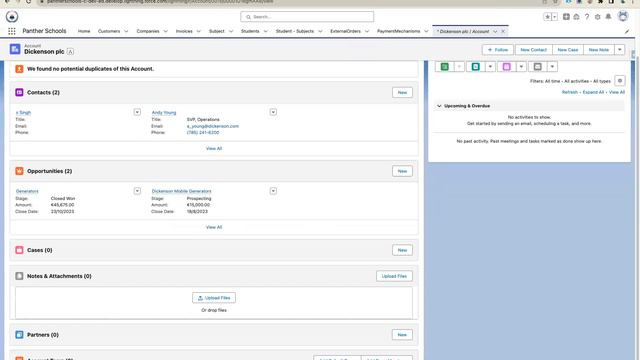Open the PaymentMechanisms tab
This screenshot has width=640, height=360.
point(398,31)
